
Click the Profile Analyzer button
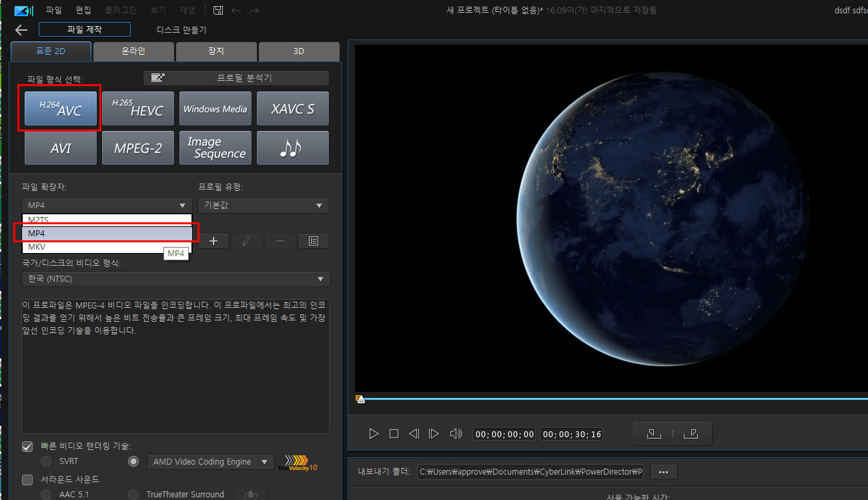point(236,78)
